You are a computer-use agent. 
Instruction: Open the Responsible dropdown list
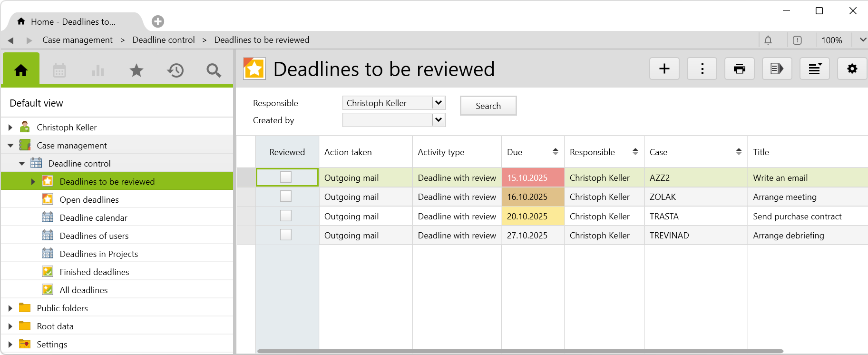pyautogui.click(x=439, y=103)
